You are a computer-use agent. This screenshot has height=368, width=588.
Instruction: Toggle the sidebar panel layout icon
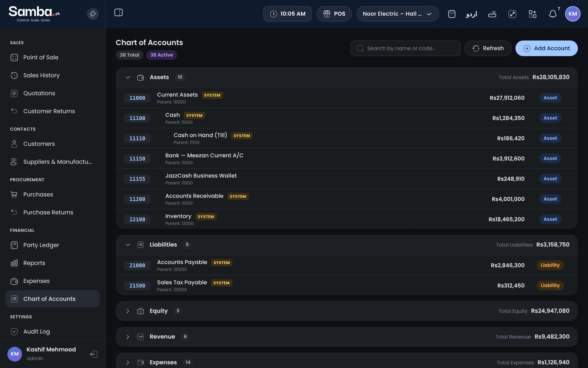click(x=118, y=13)
